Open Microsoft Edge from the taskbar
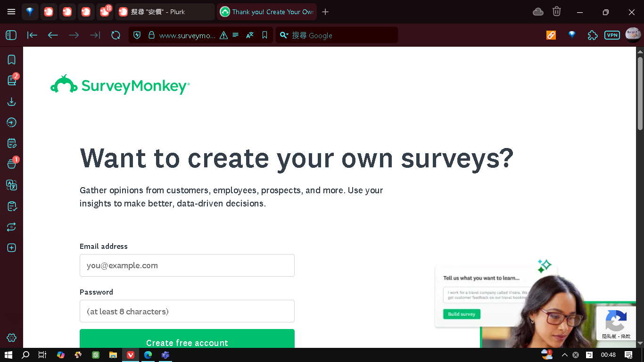Screen dimensions: 644x362 (x=148, y=355)
